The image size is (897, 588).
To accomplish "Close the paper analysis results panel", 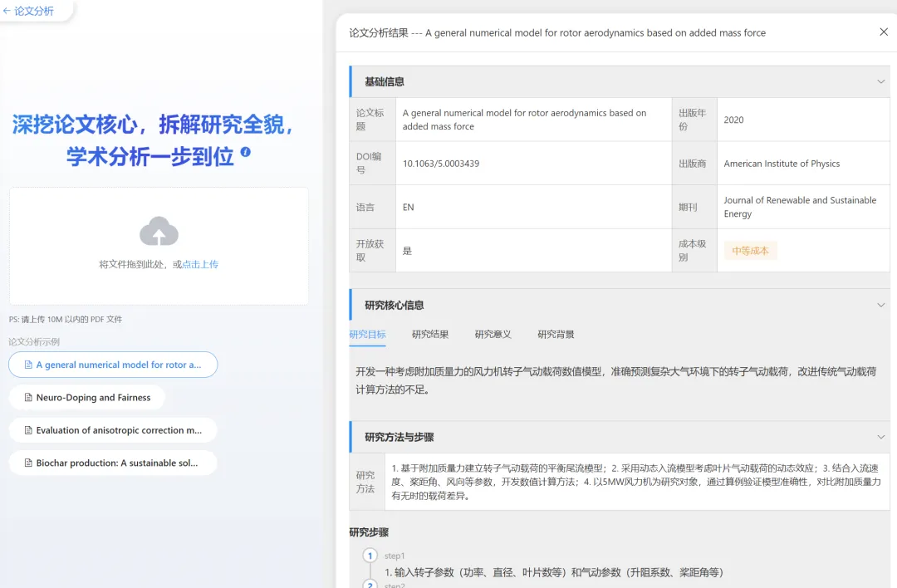I will [883, 32].
